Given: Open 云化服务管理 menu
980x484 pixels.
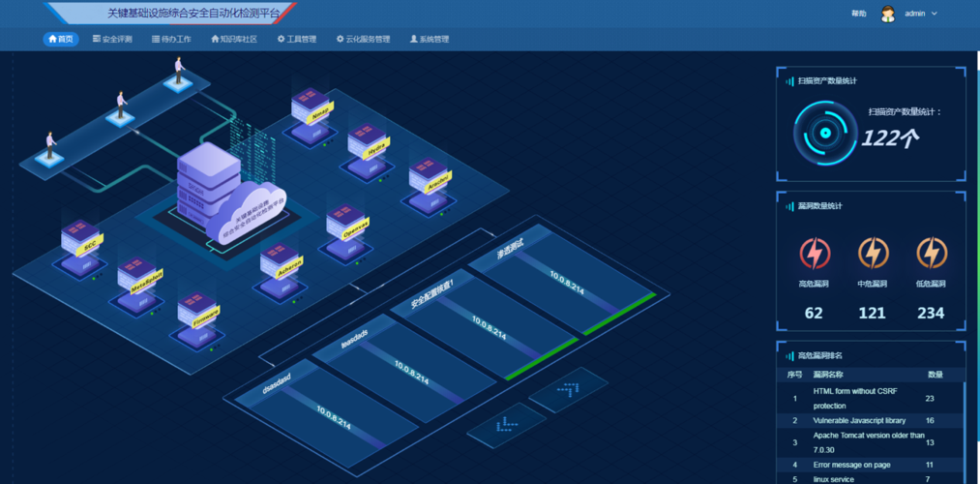Looking at the screenshot, I should tap(363, 39).
